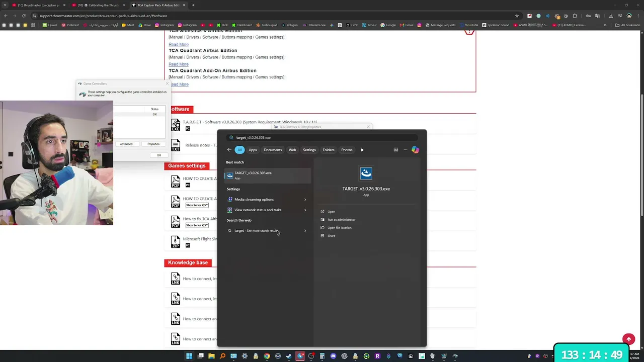
Task: Select the Settings search filter
Action: point(309,150)
